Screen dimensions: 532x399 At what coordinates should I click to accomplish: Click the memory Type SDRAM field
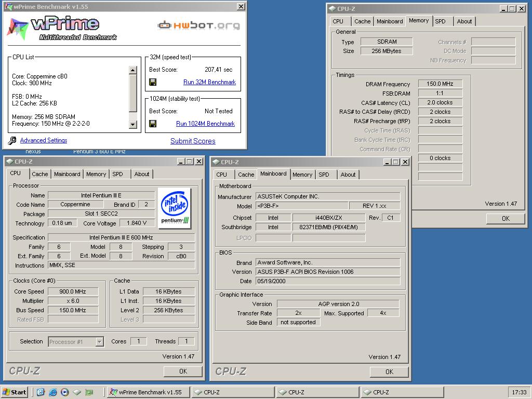tap(387, 42)
